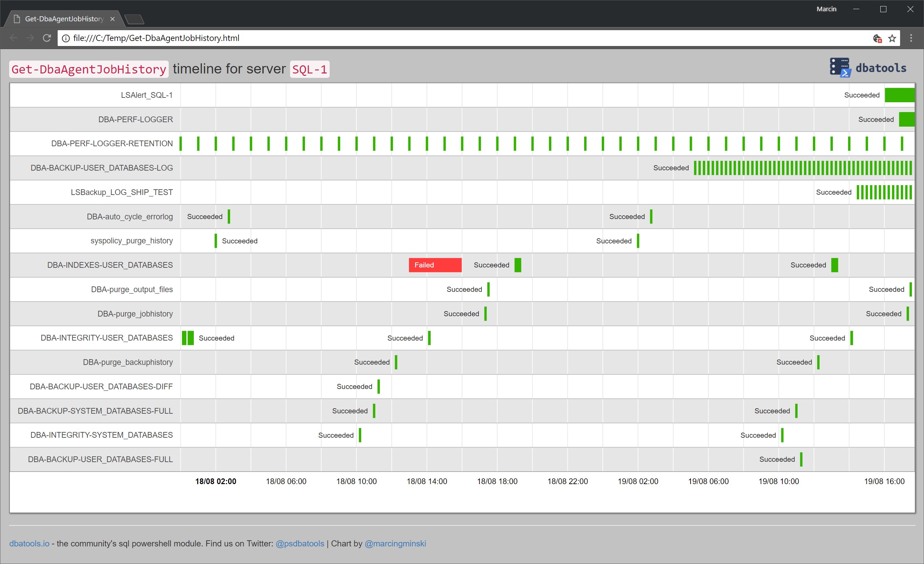The width and height of the screenshot is (924, 564).
Task: Open the dbatools.io link
Action: pyautogui.click(x=29, y=543)
